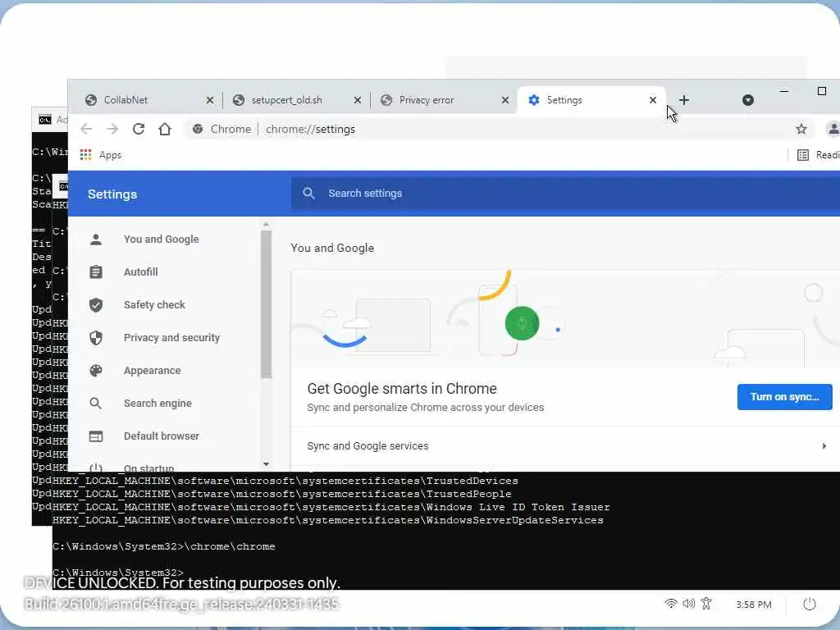This screenshot has width=840, height=630.
Task: Open the profile avatar icon
Action: tap(833, 129)
